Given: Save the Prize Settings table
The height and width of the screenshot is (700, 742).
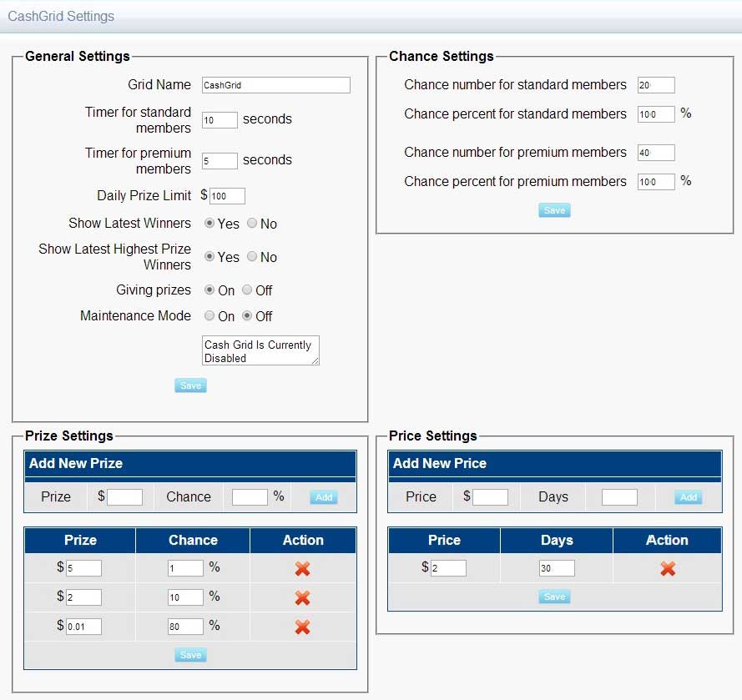Looking at the screenshot, I should tap(190, 655).
